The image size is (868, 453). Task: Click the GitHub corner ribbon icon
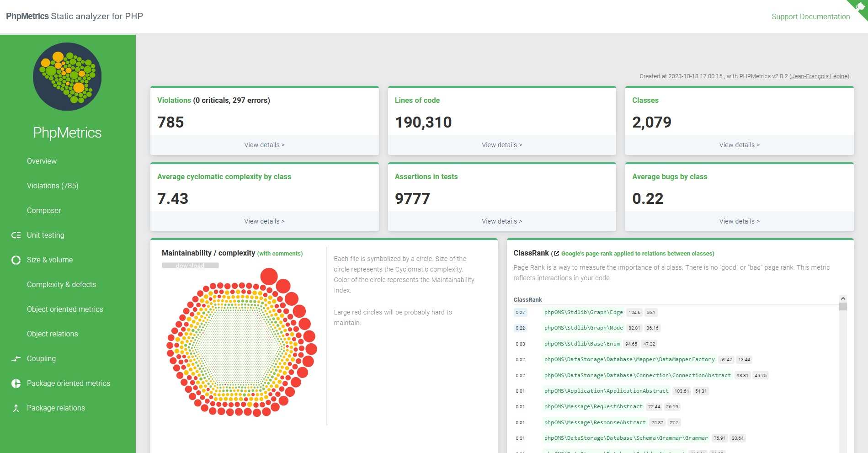pyautogui.click(x=859, y=8)
